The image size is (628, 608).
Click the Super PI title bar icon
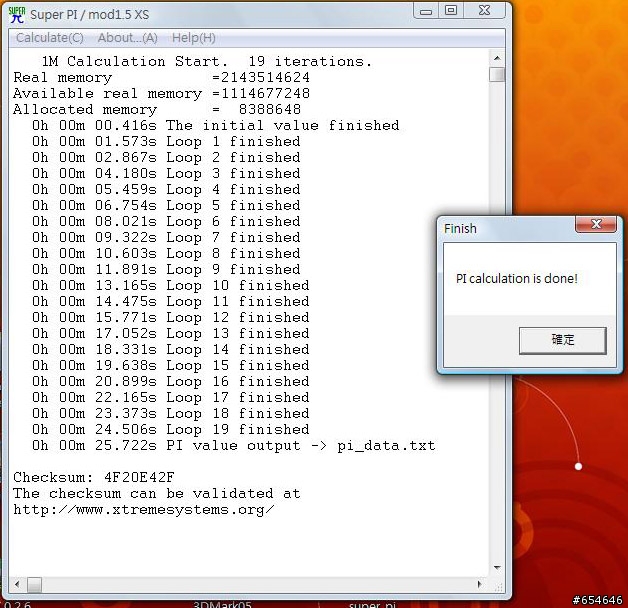pyautogui.click(x=17, y=15)
